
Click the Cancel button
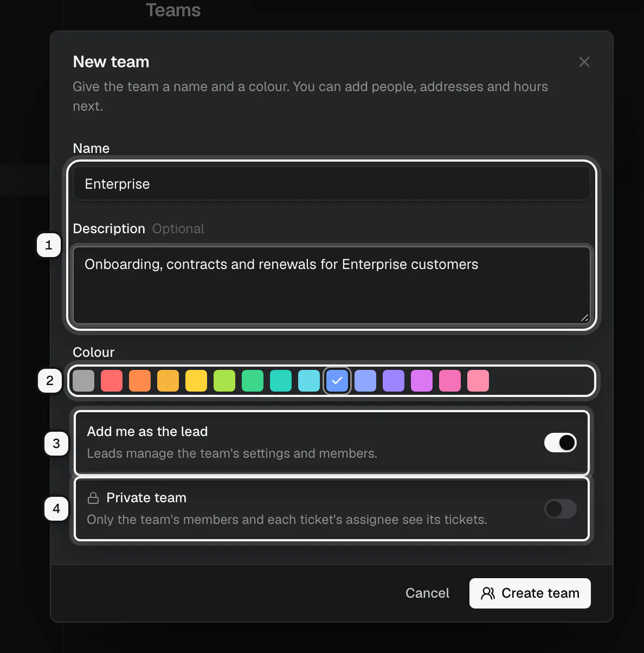[x=427, y=593]
